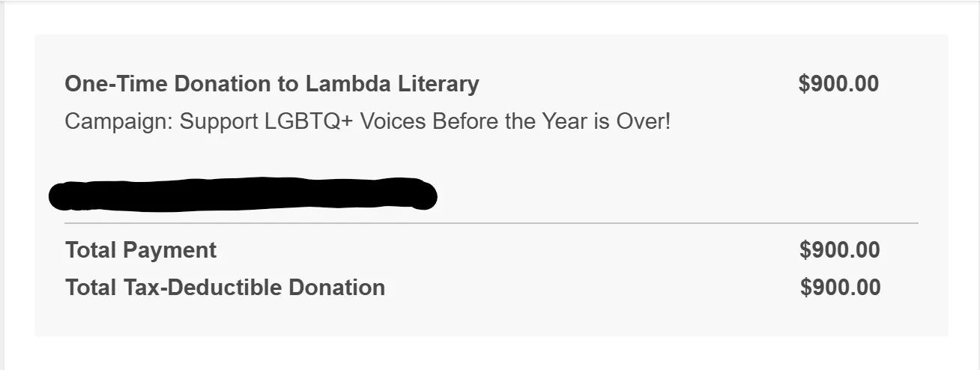The width and height of the screenshot is (980, 370).
Task: Click the Total Tax-Deductible Donation label
Action: [225, 288]
